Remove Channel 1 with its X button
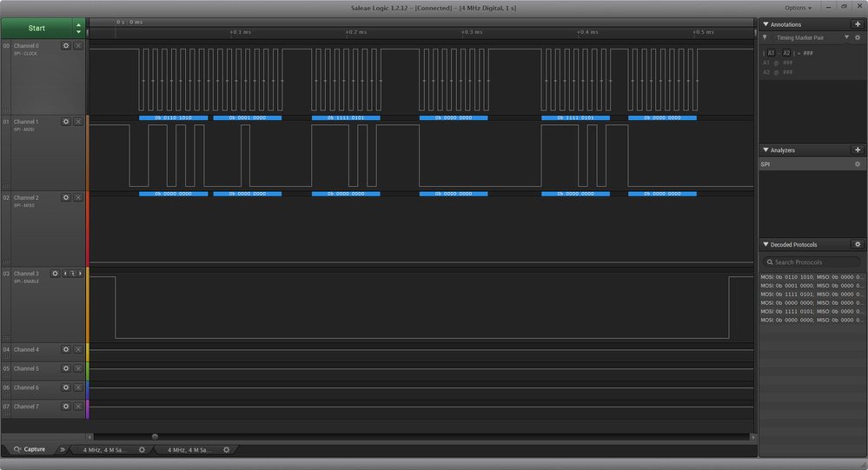Image resolution: width=868 pixels, height=470 pixels. coord(78,122)
